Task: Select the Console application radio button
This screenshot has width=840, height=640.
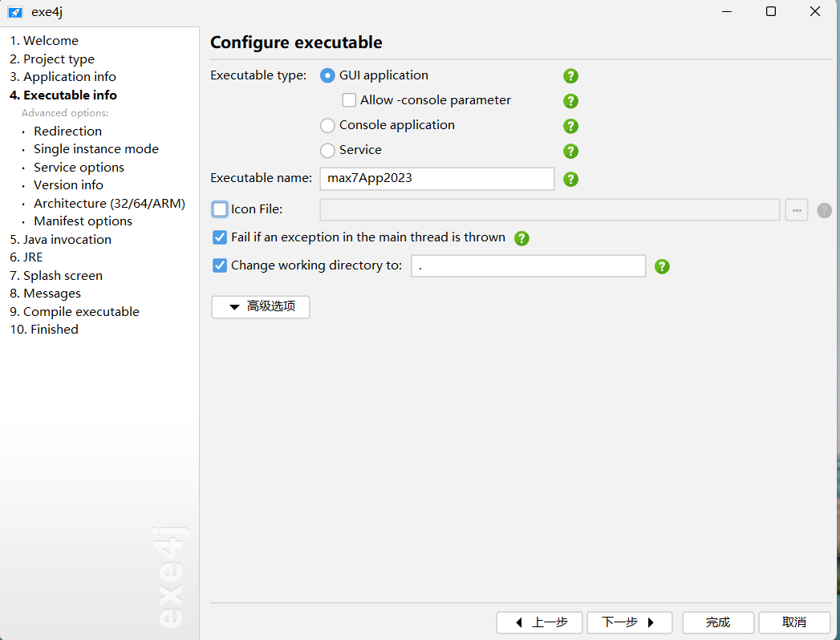Action: (x=327, y=125)
